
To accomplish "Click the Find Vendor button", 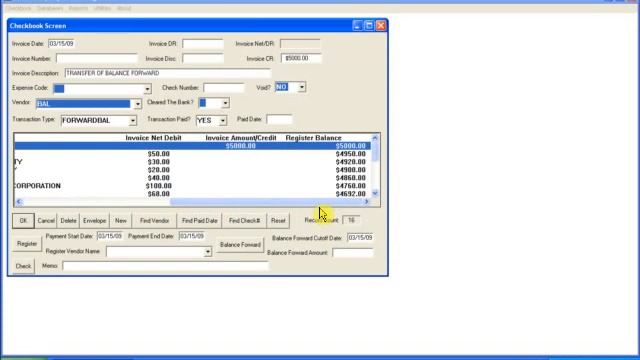I will click(155, 221).
